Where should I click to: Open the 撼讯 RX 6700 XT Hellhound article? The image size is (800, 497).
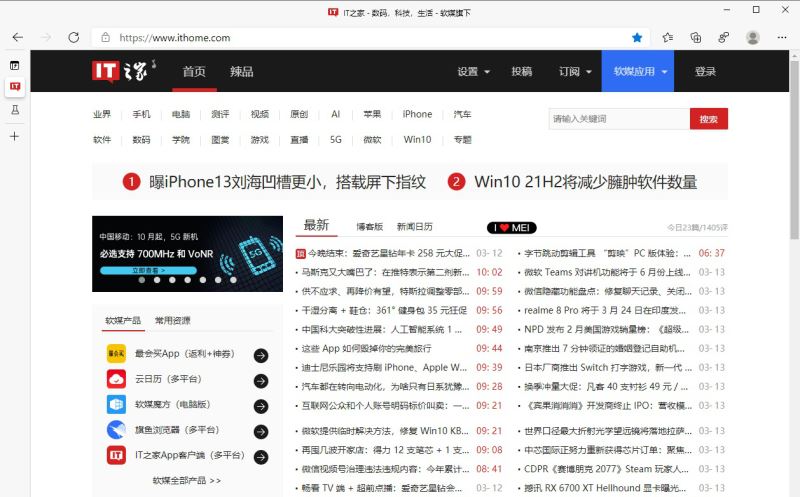click(x=605, y=488)
